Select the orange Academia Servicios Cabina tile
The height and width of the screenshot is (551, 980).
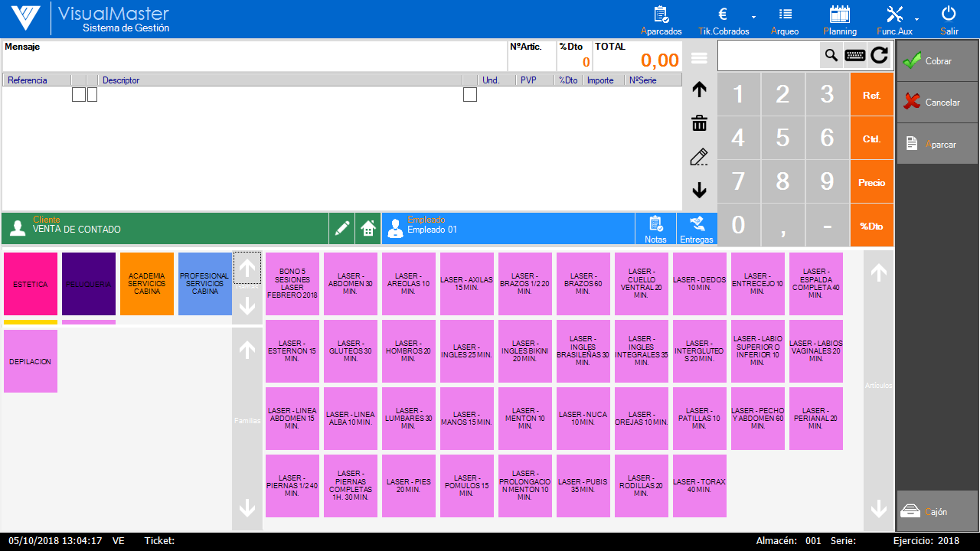pyautogui.click(x=147, y=284)
